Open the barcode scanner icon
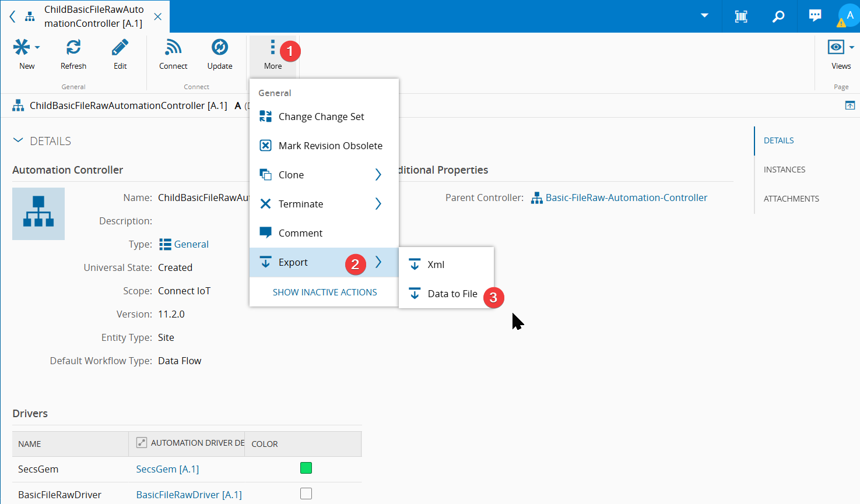Screen dimensions: 860x504 point(741,16)
